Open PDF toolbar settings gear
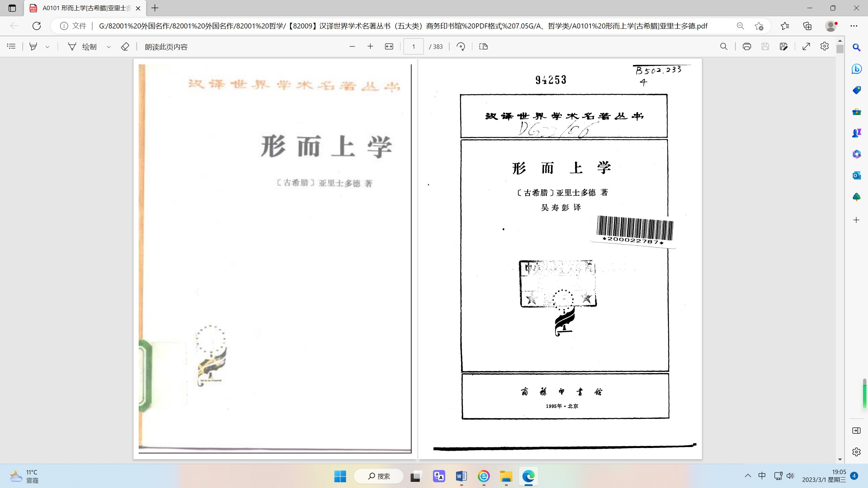Image resolution: width=868 pixels, height=488 pixels. [825, 46]
